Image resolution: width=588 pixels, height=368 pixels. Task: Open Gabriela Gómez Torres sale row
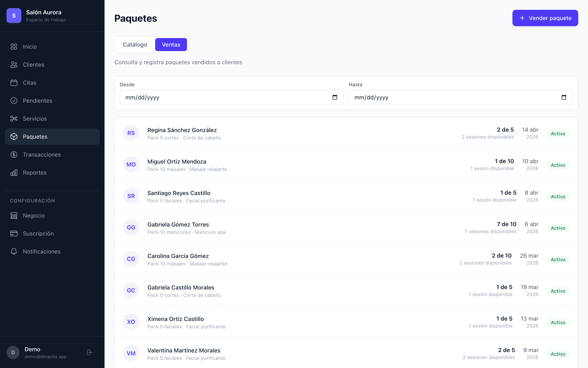click(346, 228)
